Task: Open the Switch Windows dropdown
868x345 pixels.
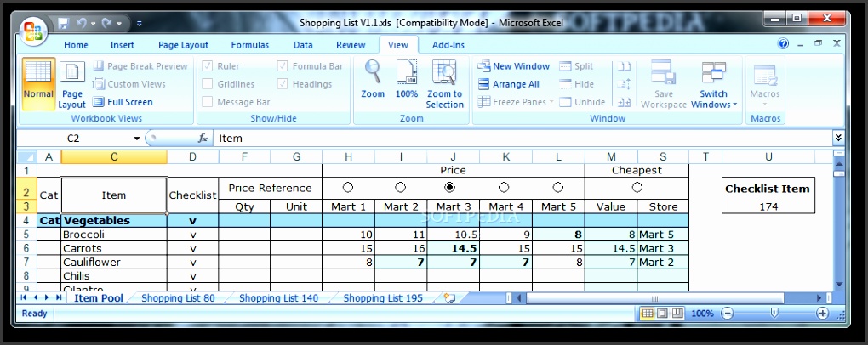Action: [x=714, y=84]
